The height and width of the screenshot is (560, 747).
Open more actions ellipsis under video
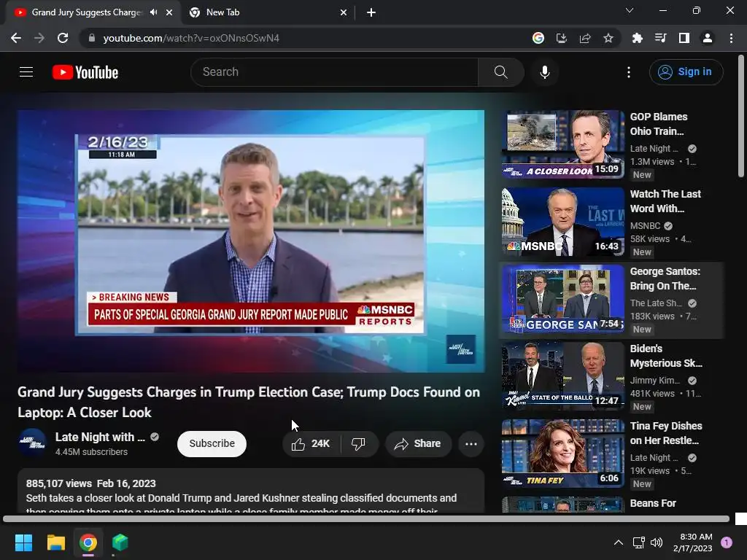[471, 444]
